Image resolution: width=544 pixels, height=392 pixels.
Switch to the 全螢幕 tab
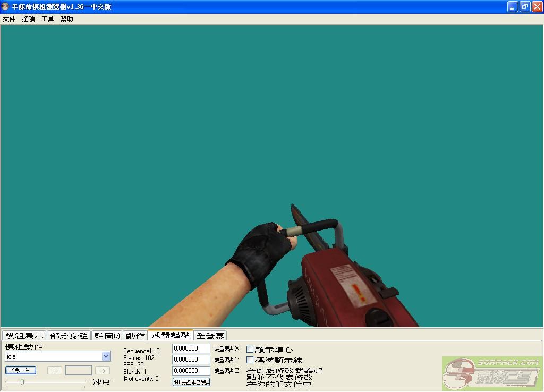coord(210,336)
